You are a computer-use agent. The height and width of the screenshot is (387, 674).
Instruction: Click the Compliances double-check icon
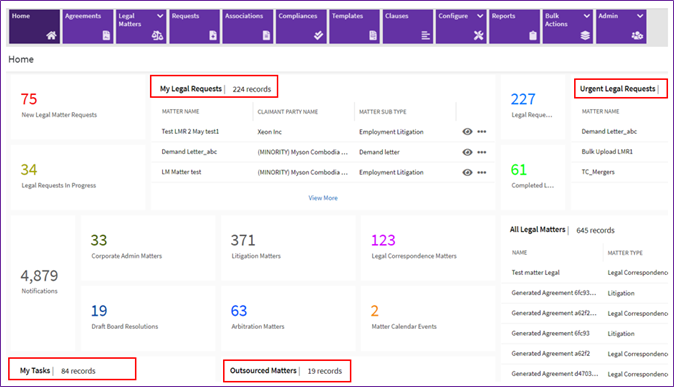pos(319,35)
